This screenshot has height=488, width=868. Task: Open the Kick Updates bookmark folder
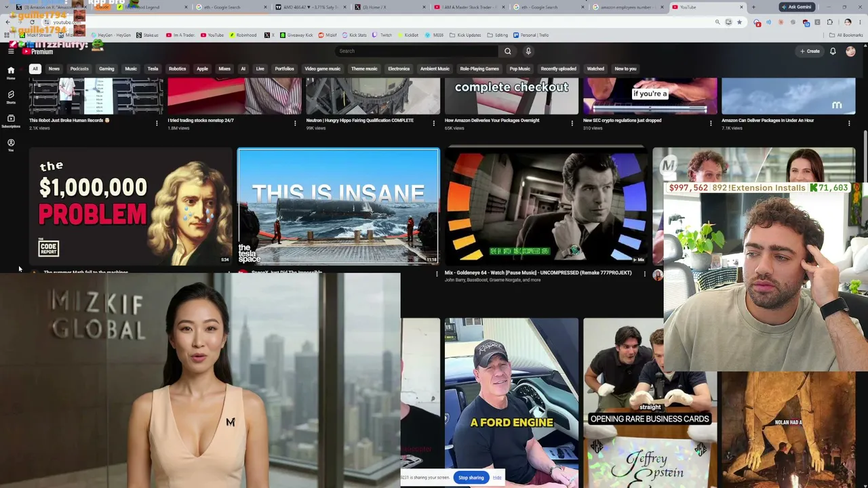(x=466, y=35)
